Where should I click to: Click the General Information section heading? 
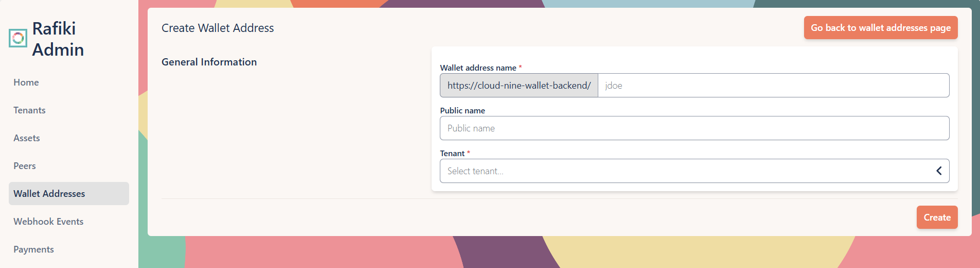(x=209, y=62)
